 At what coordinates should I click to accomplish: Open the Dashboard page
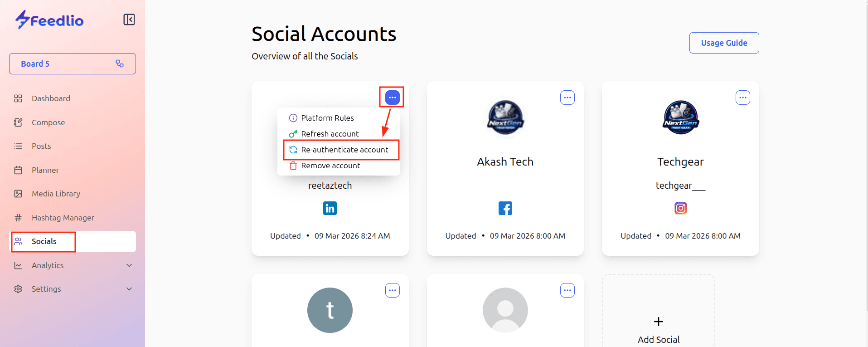click(x=51, y=98)
